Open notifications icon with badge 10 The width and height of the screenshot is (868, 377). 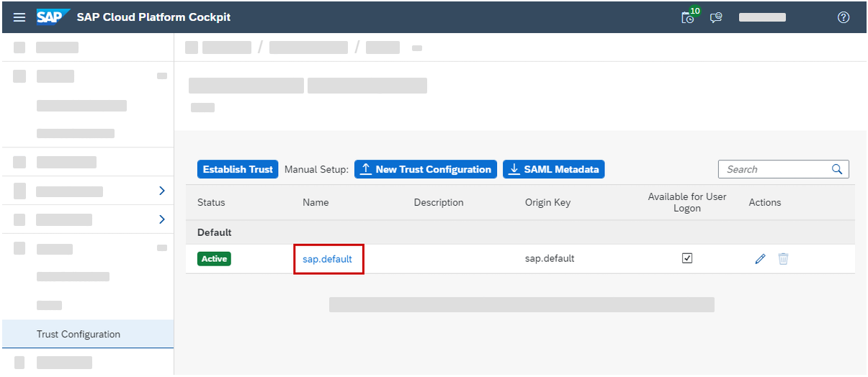click(x=689, y=16)
